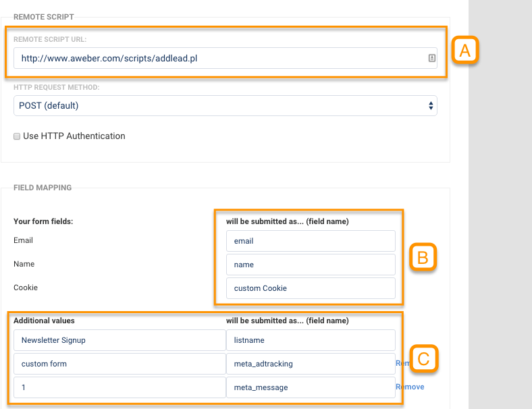Screen dimensions: 532x409
Task: Click the listname field name input
Action: point(311,341)
